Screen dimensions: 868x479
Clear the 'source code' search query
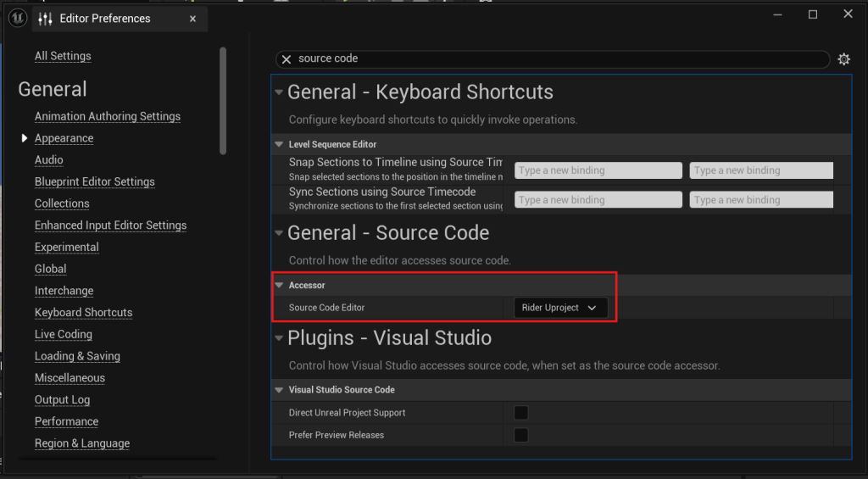click(x=287, y=59)
